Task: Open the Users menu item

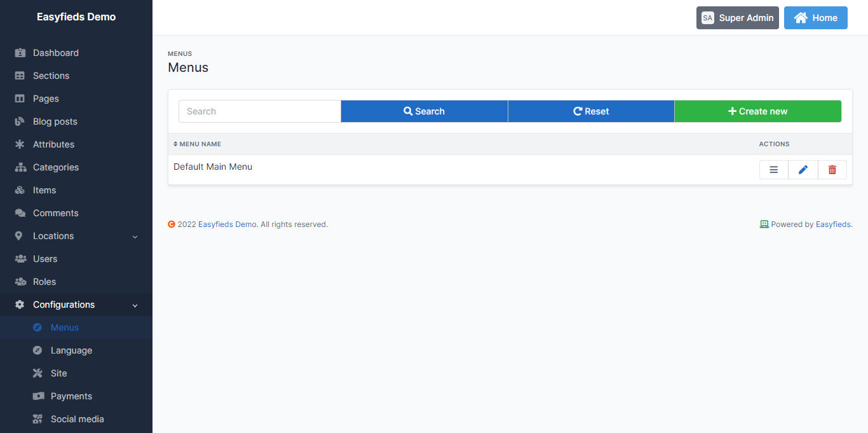Action: point(76,259)
